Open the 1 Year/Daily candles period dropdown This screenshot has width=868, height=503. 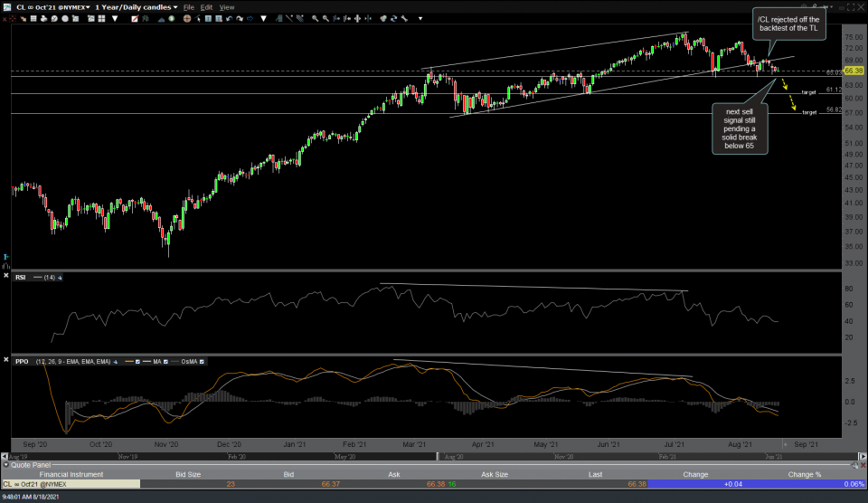(137, 7)
